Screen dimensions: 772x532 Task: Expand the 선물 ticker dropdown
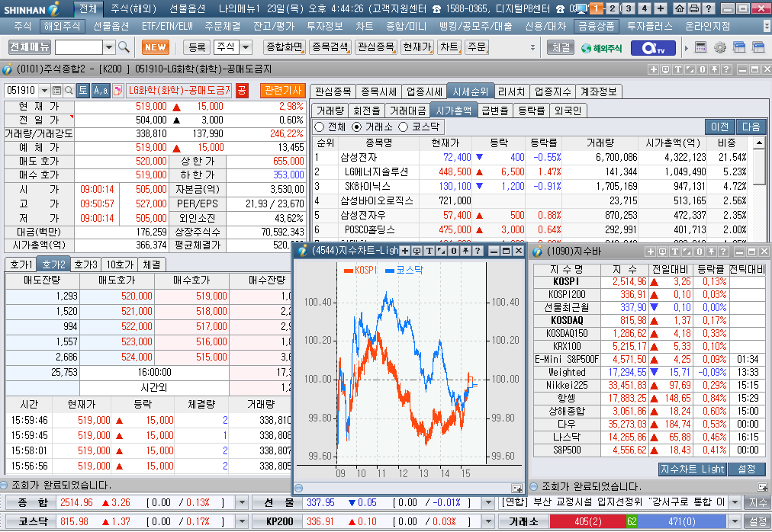488,502
